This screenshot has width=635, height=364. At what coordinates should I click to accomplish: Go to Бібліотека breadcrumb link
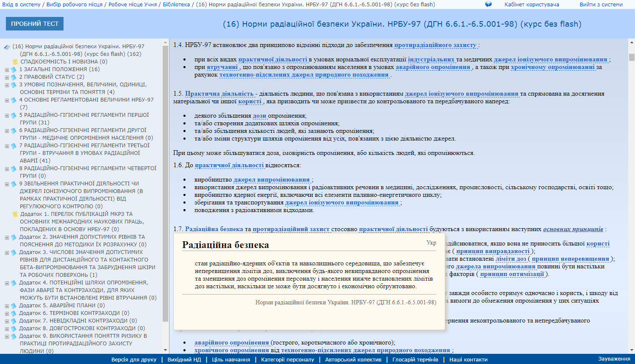pos(176,4)
